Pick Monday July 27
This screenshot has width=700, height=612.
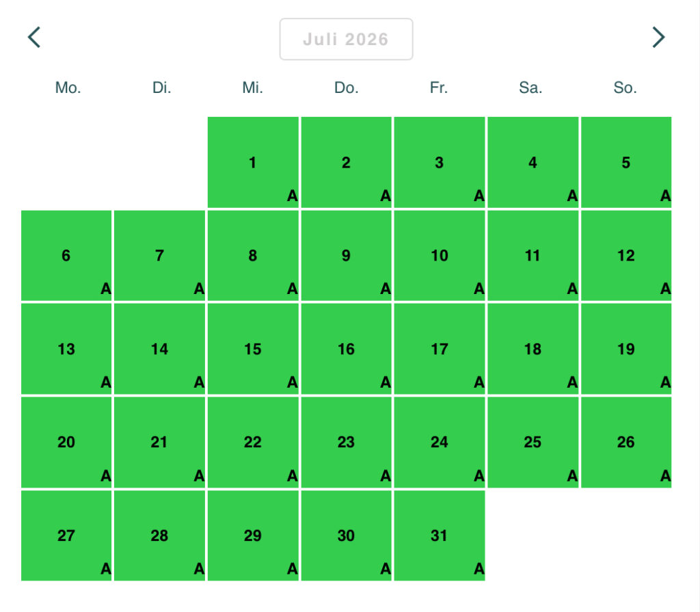point(66,535)
